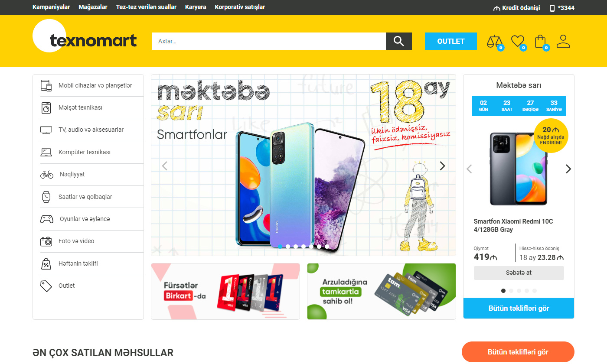Select the last dot under Redmi 10C offer

coord(535,291)
